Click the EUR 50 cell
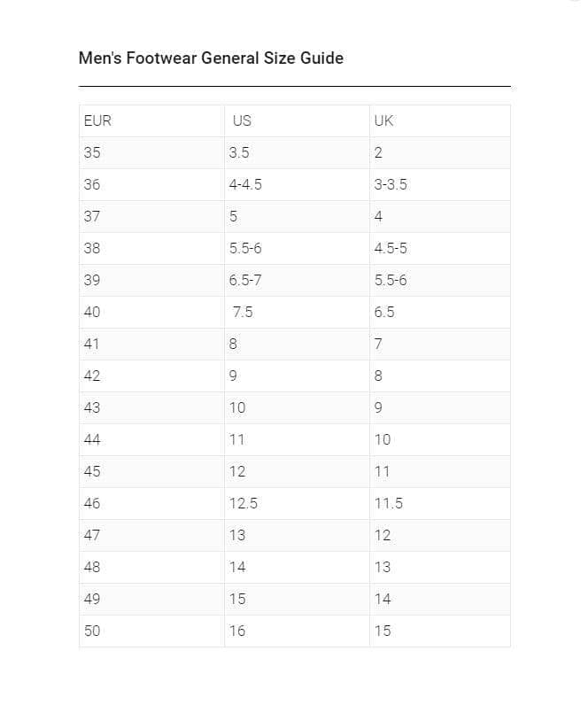 click(x=92, y=631)
